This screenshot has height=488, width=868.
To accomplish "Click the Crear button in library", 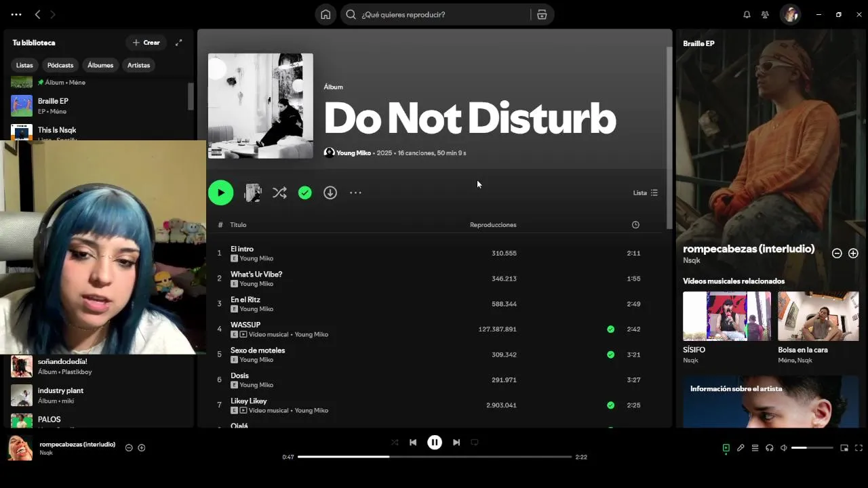I will point(146,43).
